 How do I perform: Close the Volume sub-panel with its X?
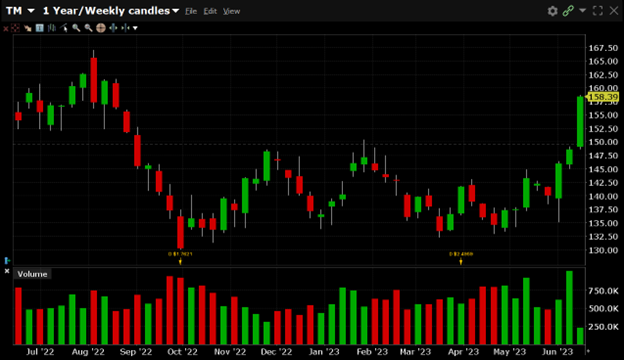[7, 271]
